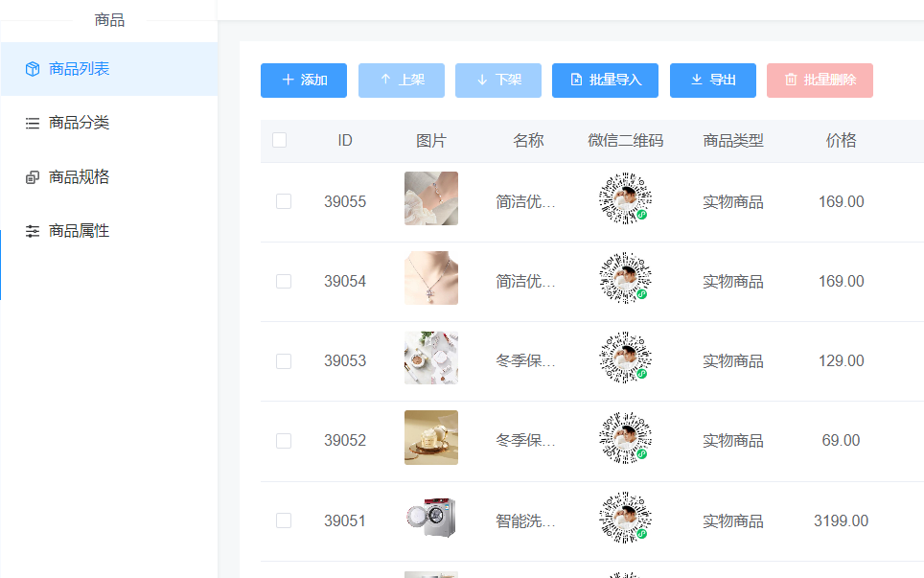Check the box for product 39055
This screenshot has width=924, height=578.
point(284,201)
